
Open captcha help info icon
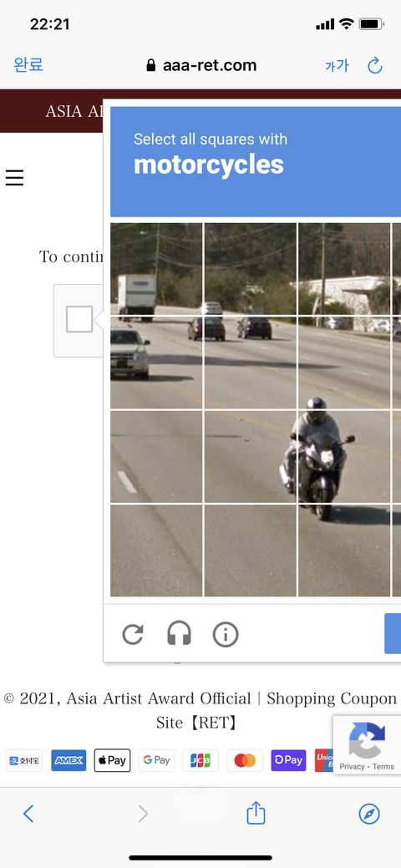(226, 634)
